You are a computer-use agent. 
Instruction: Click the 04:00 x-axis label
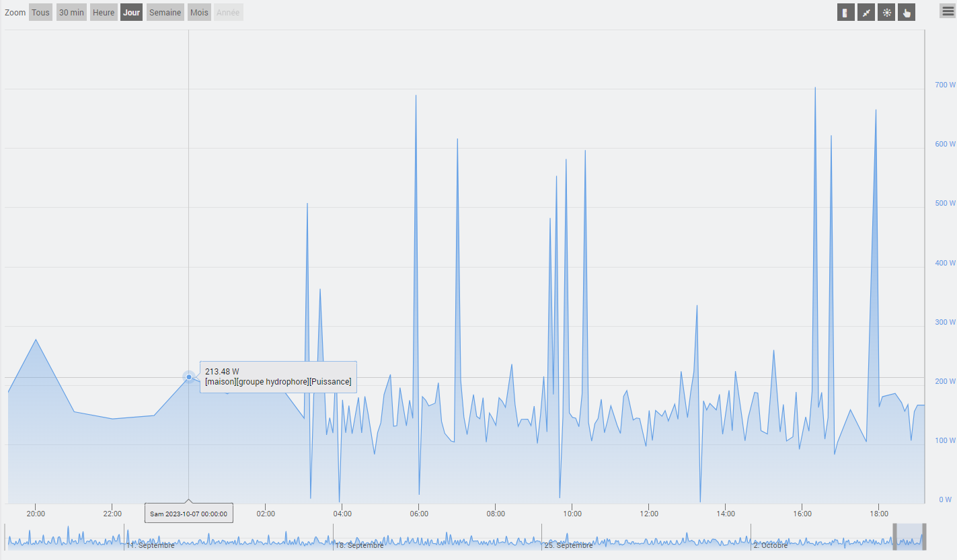point(342,514)
